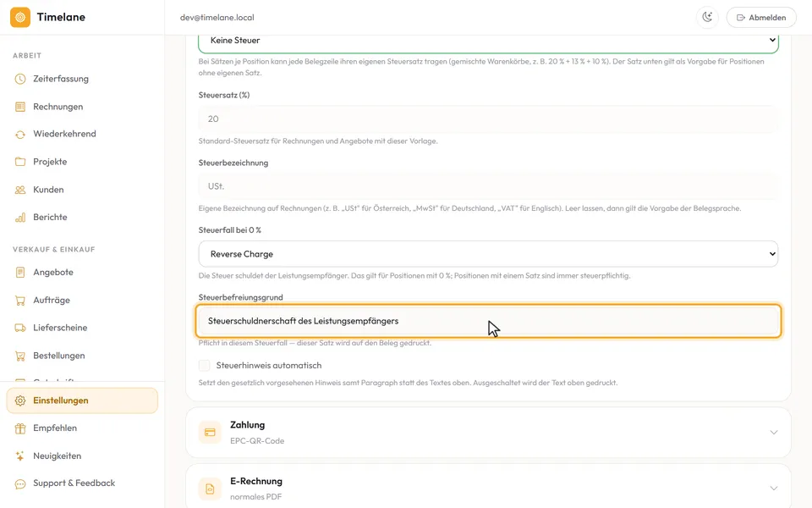
Task: Click the Aufträge cart icon
Action: 20,300
